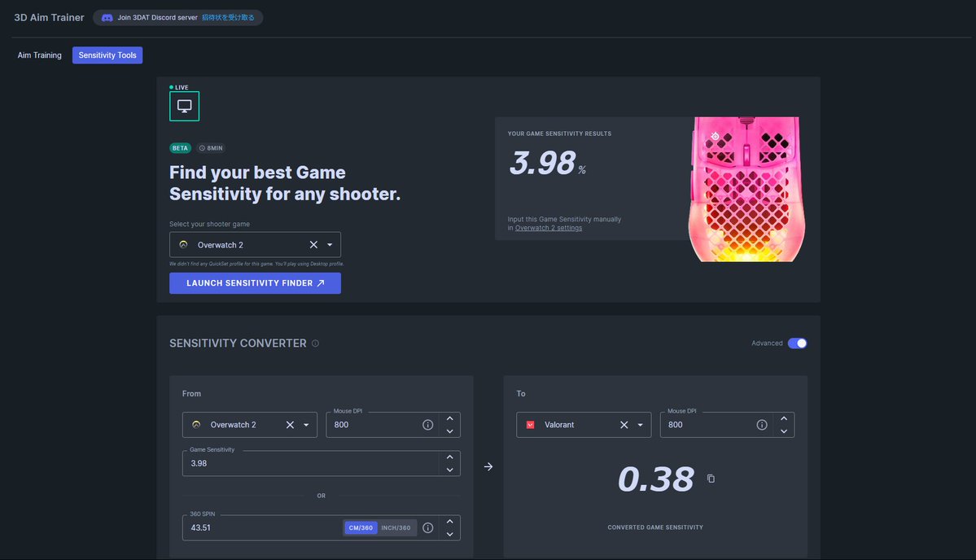976x560 pixels.
Task: Clear Overwatch 2 in the From game field
Action: 290,425
